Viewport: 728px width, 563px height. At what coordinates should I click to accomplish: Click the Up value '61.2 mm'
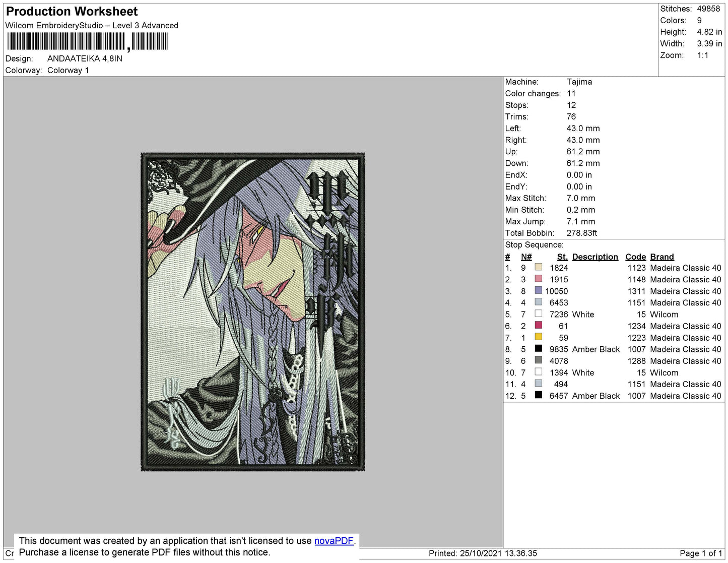pos(583,151)
